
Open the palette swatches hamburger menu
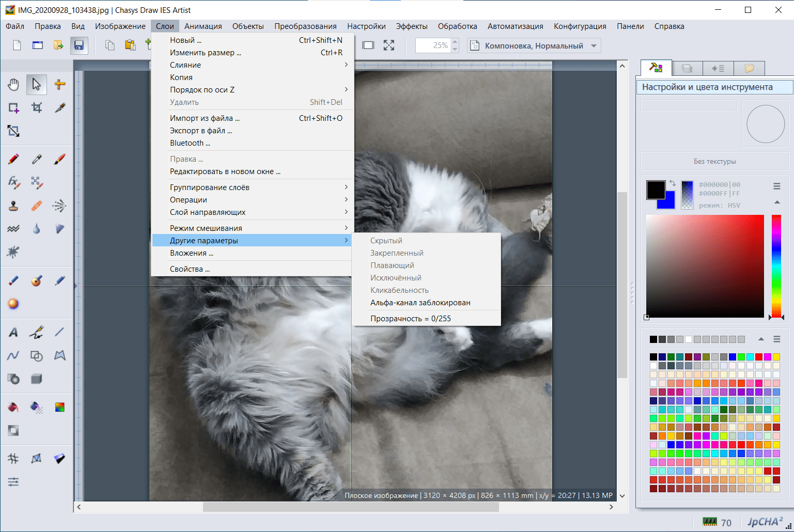click(x=776, y=339)
